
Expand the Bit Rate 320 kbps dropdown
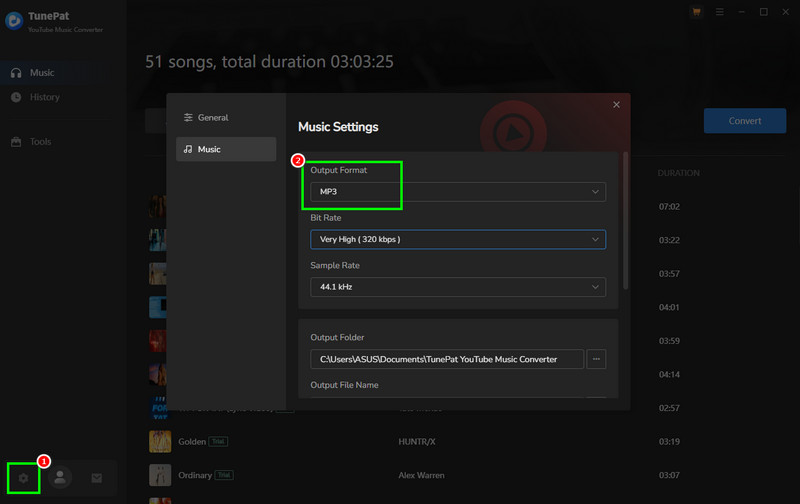click(x=458, y=239)
